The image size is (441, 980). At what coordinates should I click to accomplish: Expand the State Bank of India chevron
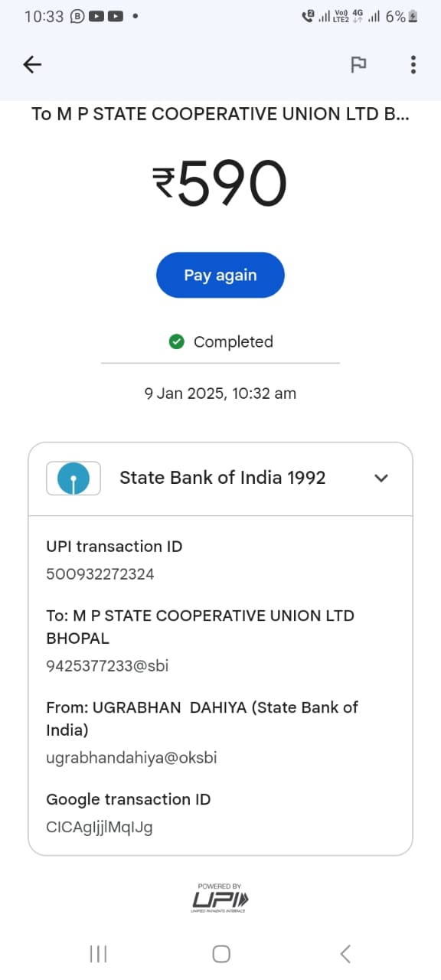pos(381,479)
